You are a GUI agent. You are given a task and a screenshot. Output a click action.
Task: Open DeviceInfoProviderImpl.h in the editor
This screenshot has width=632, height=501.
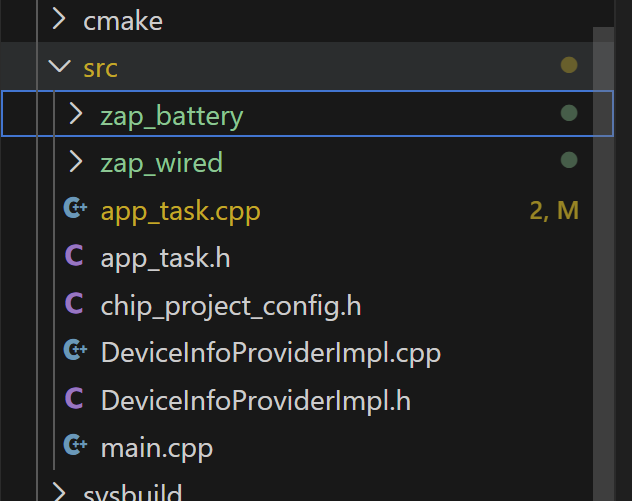[256, 400]
